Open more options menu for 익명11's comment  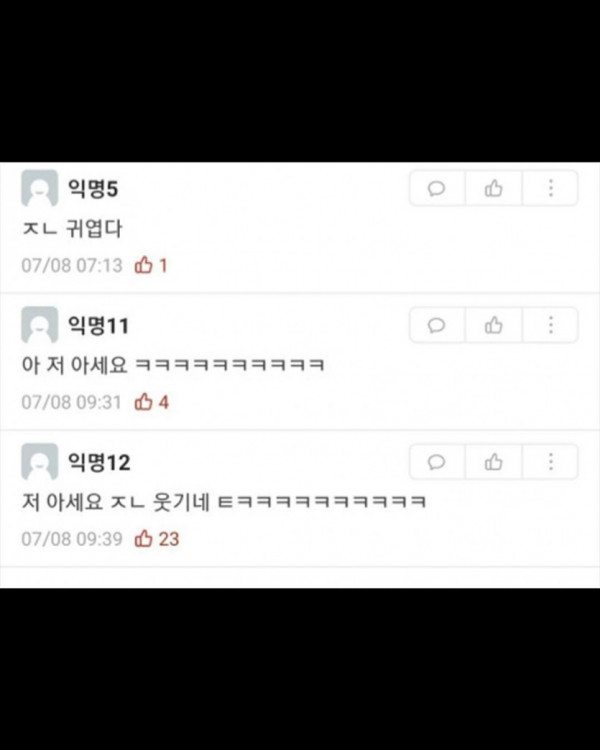[550, 325]
